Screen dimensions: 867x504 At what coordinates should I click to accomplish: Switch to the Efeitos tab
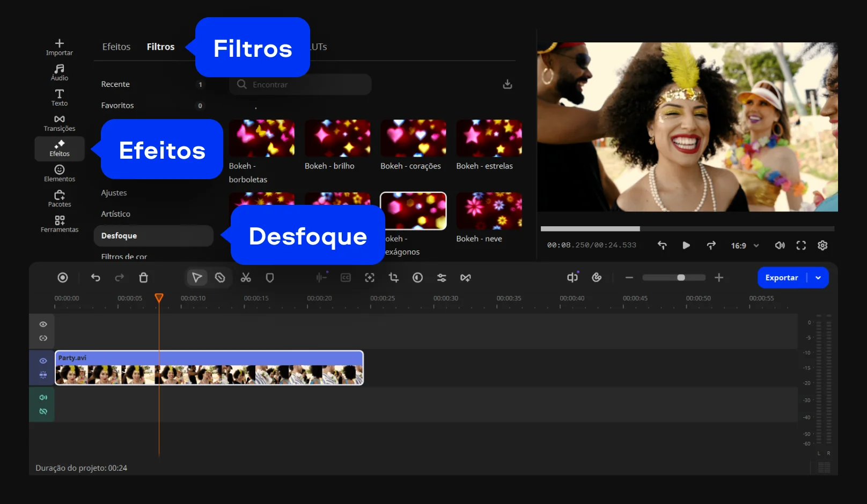click(116, 47)
